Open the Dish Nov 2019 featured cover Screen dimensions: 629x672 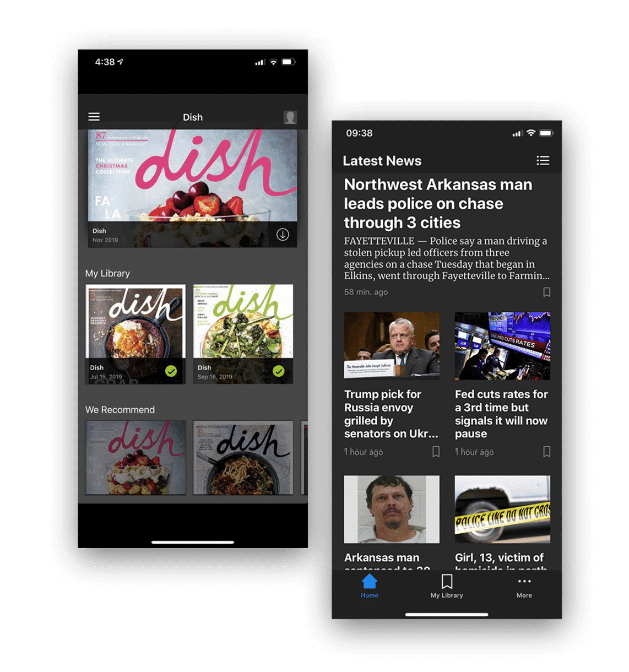click(x=192, y=188)
